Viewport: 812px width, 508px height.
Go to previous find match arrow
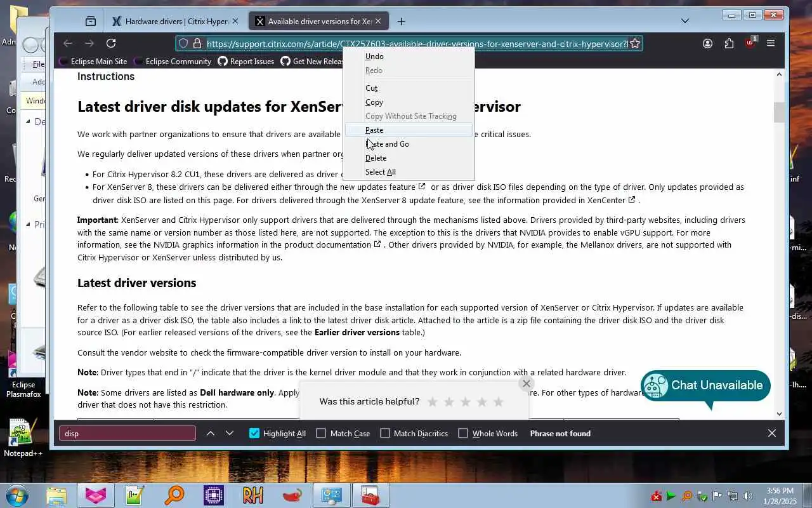(211, 433)
